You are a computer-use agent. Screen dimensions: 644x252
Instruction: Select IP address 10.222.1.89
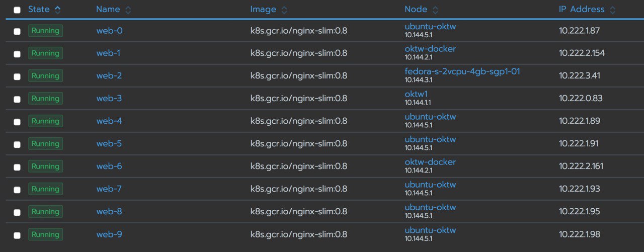tap(579, 121)
